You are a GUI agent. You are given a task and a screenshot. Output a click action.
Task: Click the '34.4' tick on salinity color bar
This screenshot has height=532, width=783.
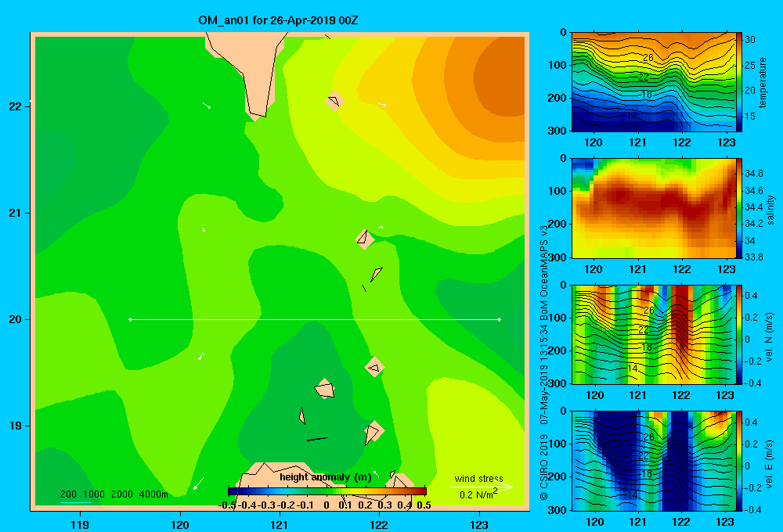(x=754, y=207)
